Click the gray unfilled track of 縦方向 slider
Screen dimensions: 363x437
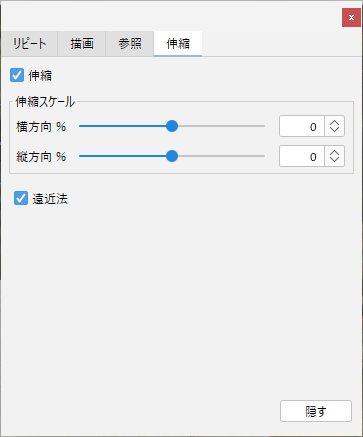click(x=221, y=156)
